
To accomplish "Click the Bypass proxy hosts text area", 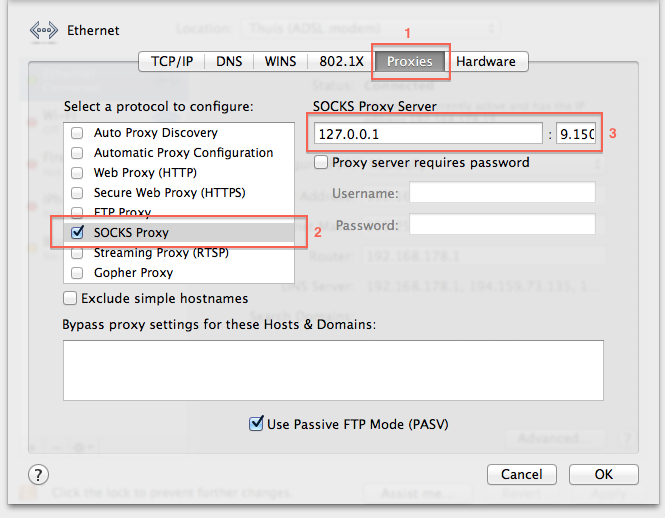I will tap(333, 370).
